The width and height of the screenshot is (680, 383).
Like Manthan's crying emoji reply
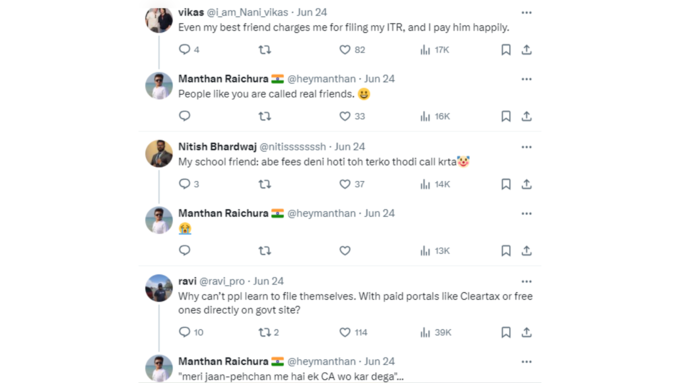point(345,251)
